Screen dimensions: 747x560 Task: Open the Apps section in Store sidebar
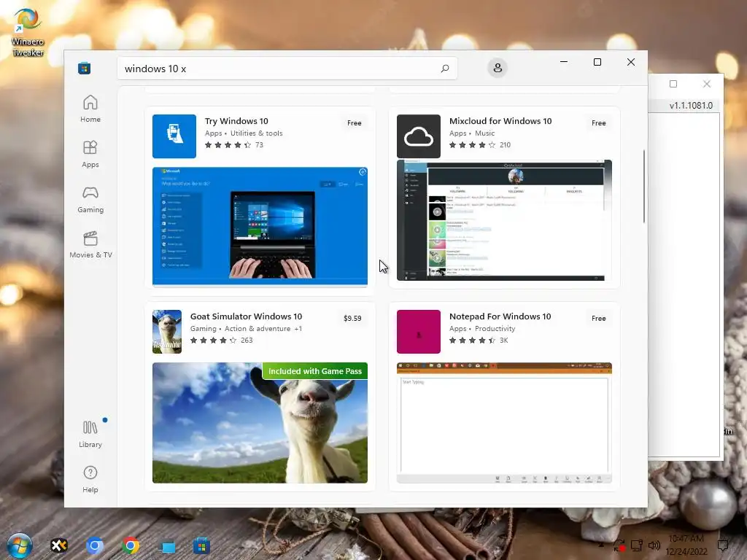tap(90, 155)
